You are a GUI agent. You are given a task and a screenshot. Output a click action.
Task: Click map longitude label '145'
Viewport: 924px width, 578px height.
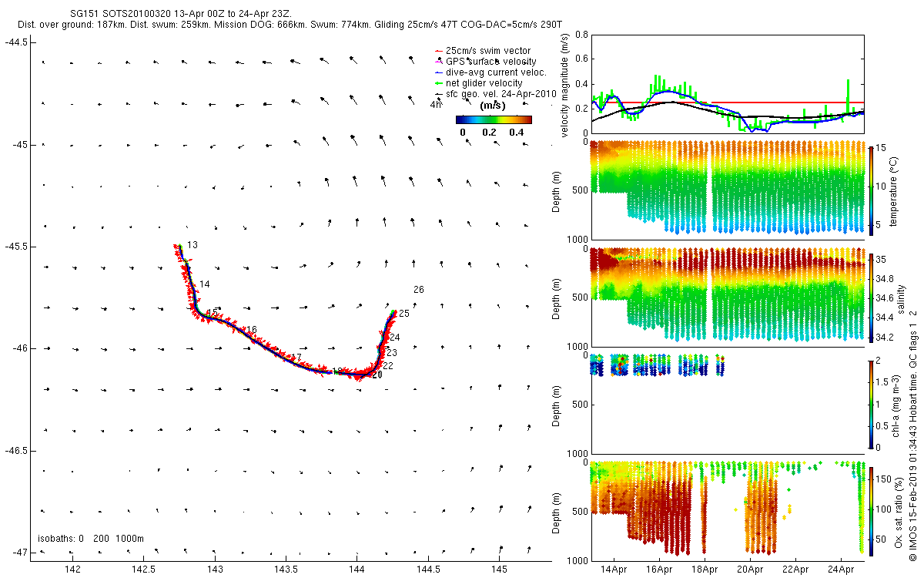[499, 570]
